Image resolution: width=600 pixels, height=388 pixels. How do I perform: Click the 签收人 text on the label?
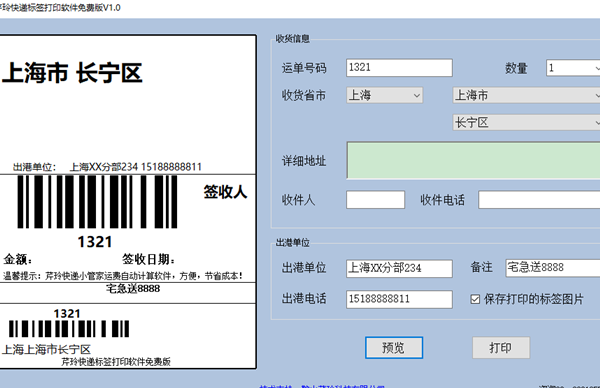[225, 192]
